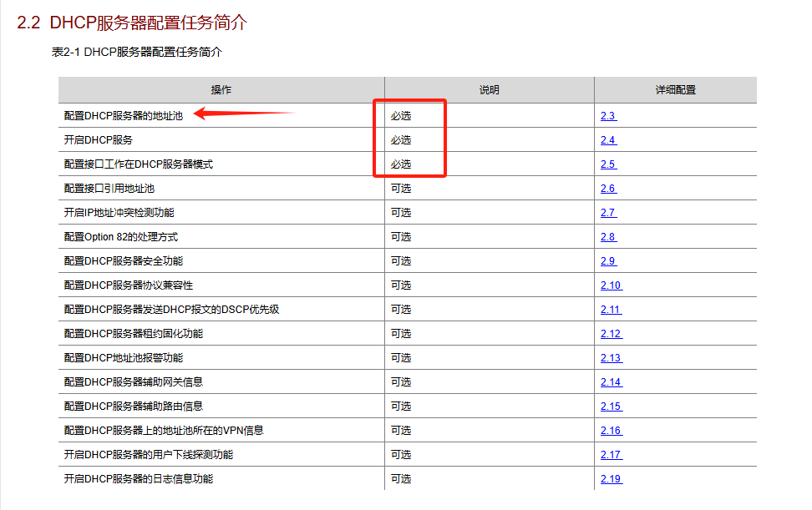The image size is (812, 510).
Task: Open the 2.19 log function link
Action: click(611, 479)
